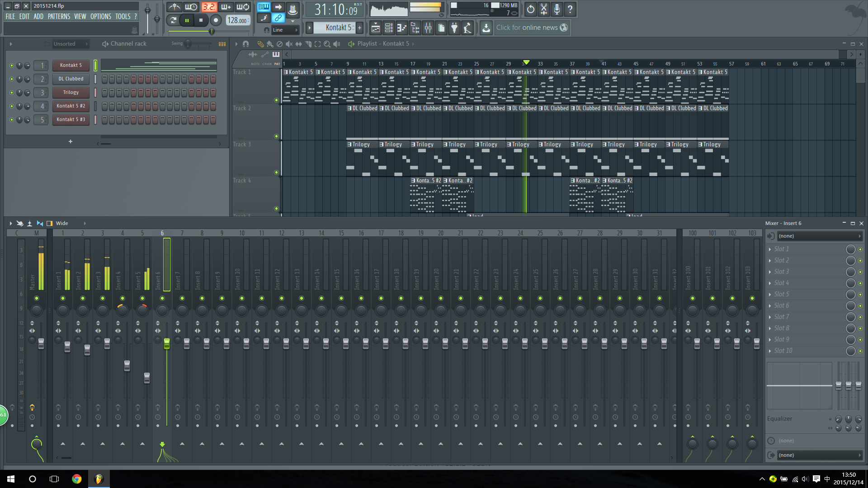The image size is (868, 488).
Task: Open the EDIT menu
Action: 24,16
